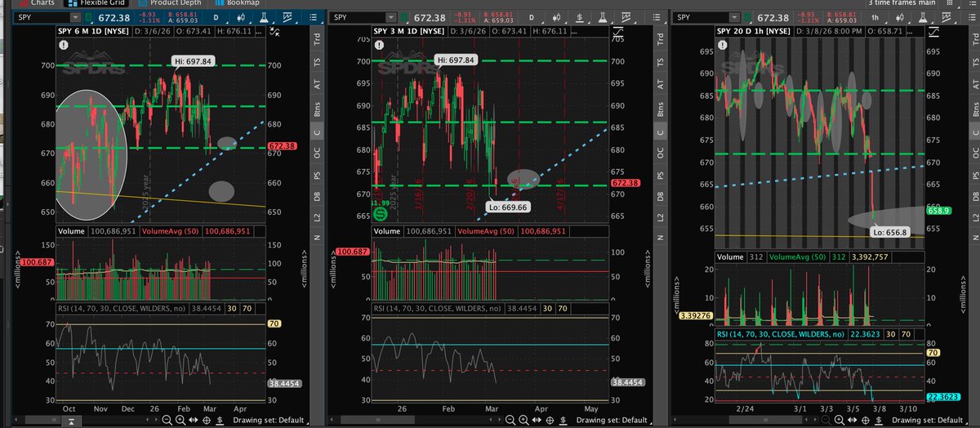Expand SPY symbol dropdown in right chart
This screenshot has width=980, height=428.
[734, 18]
